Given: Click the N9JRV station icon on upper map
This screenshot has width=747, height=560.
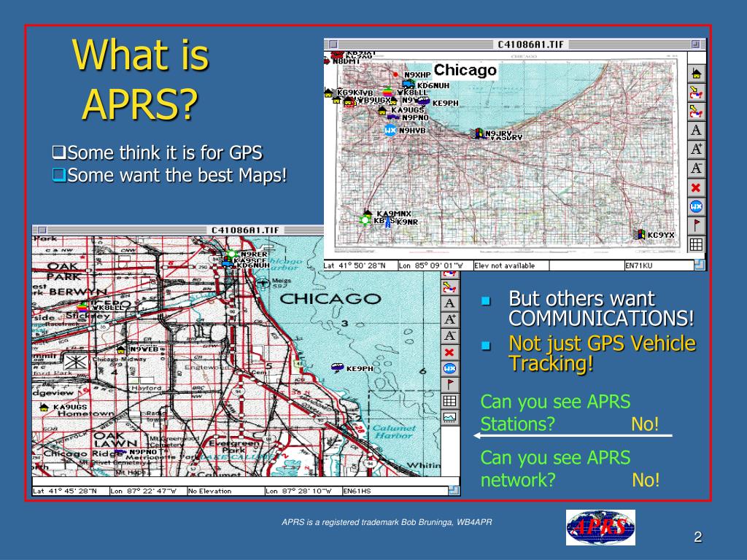Looking at the screenshot, I should [477, 133].
